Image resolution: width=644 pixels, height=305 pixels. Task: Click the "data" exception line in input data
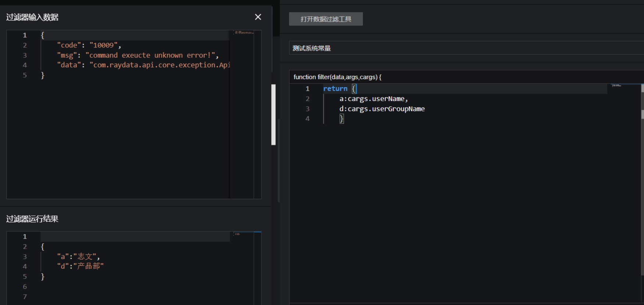coord(143,65)
